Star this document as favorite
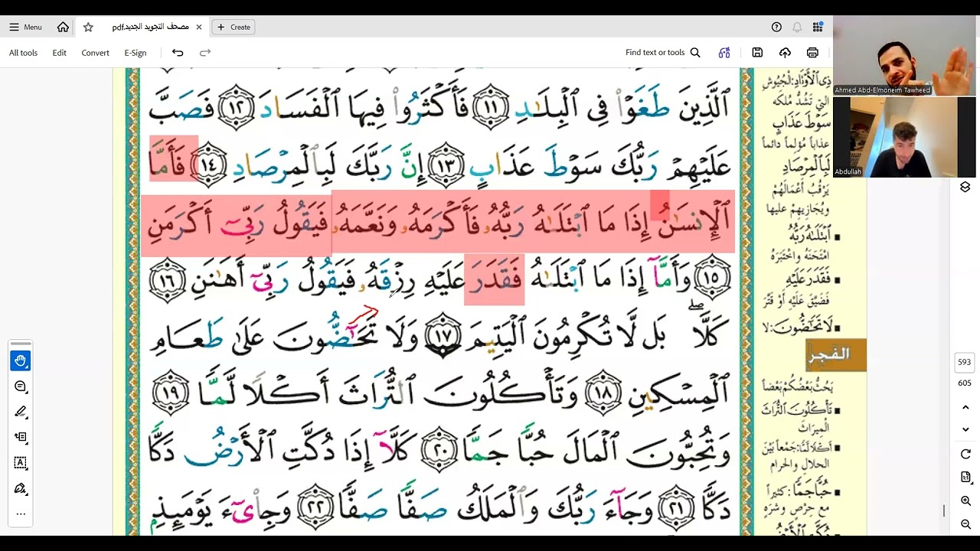 pos(88,27)
